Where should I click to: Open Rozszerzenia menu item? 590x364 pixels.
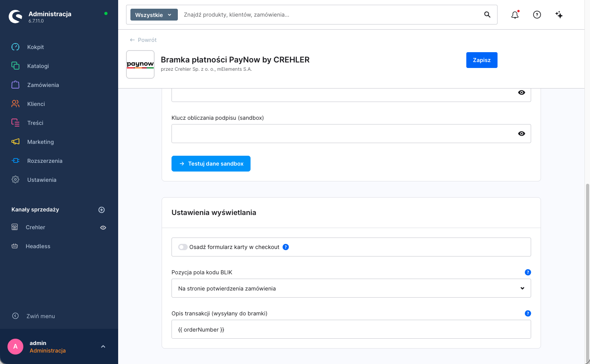45,161
